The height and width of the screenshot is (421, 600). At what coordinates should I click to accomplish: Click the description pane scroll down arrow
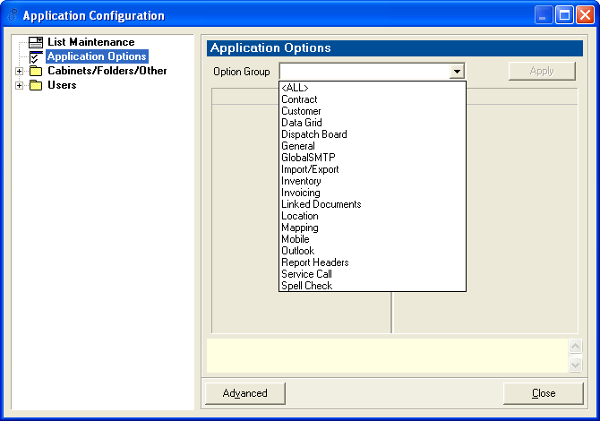(x=575, y=365)
